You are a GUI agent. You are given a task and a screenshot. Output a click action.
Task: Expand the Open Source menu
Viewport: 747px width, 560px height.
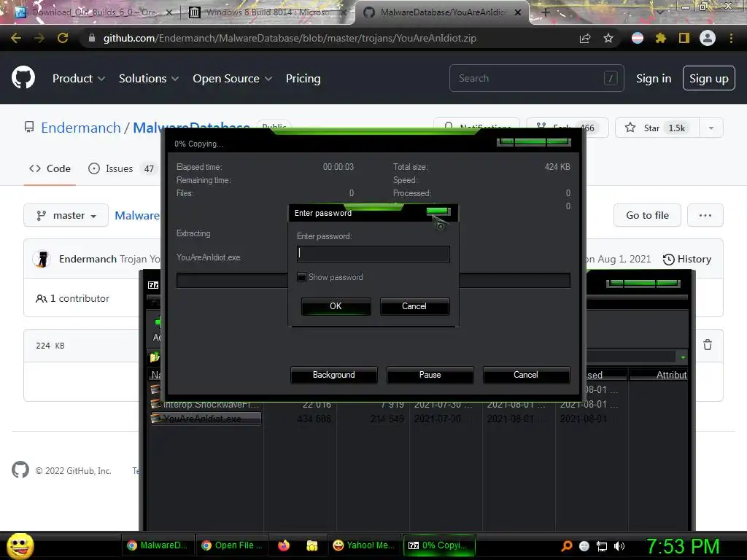233,79
